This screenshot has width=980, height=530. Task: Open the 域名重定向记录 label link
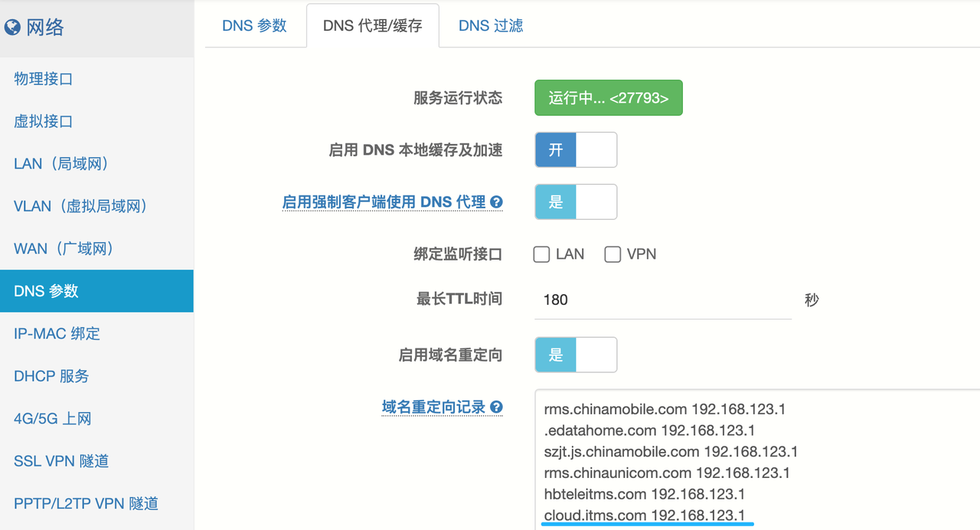pos(434,407)
